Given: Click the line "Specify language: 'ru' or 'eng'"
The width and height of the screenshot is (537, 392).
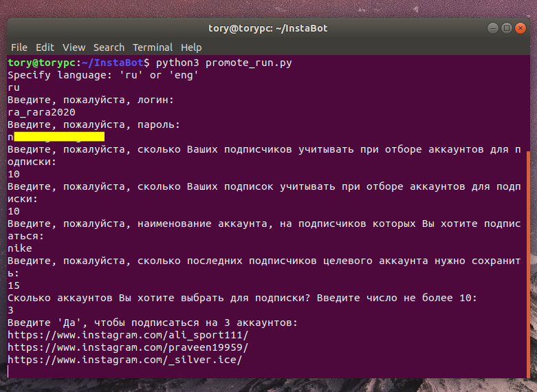Looking at the screenshot, I should pos(103,75).
